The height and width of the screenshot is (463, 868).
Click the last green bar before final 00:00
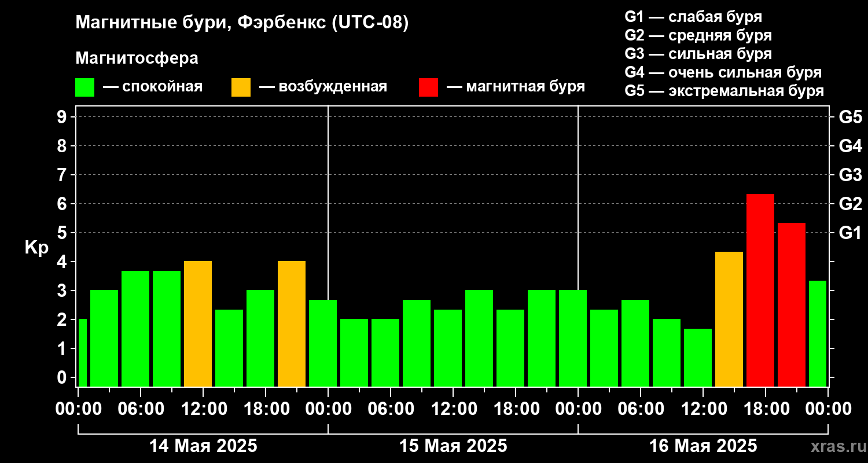(x=818, y=333)
